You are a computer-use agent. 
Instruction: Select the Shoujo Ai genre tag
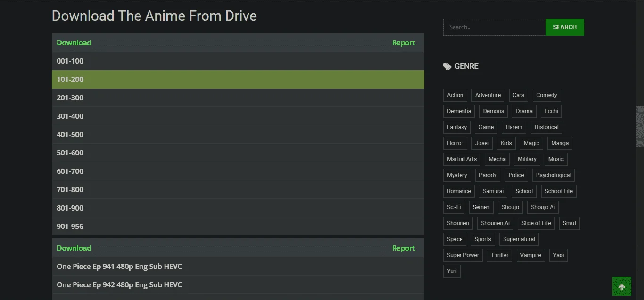tap(543, 207)
